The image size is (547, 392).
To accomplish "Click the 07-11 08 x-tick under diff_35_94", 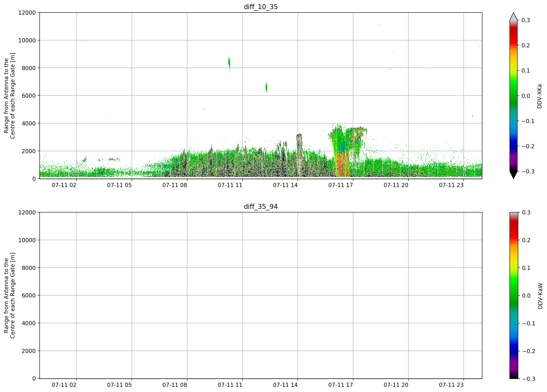I will (x=175, y=385).
